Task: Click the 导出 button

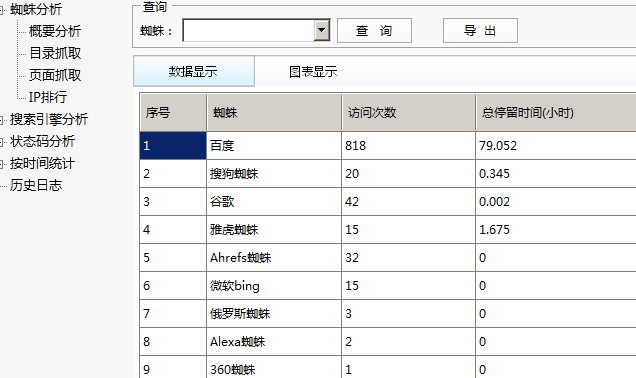Action: point(480,30)
